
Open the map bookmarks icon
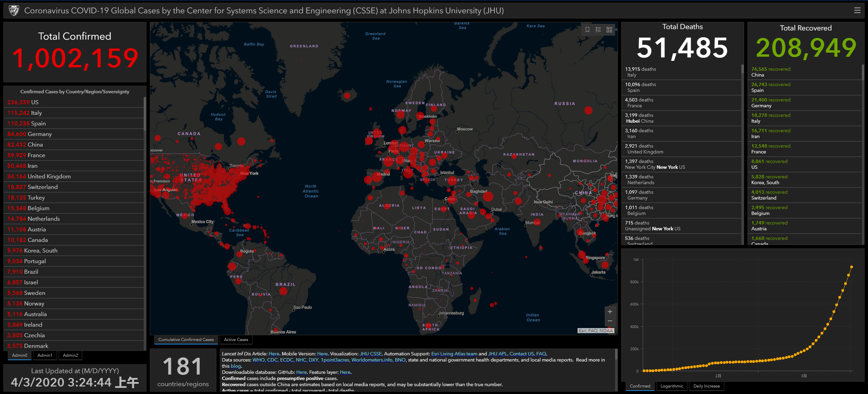(x=587, y=30)
